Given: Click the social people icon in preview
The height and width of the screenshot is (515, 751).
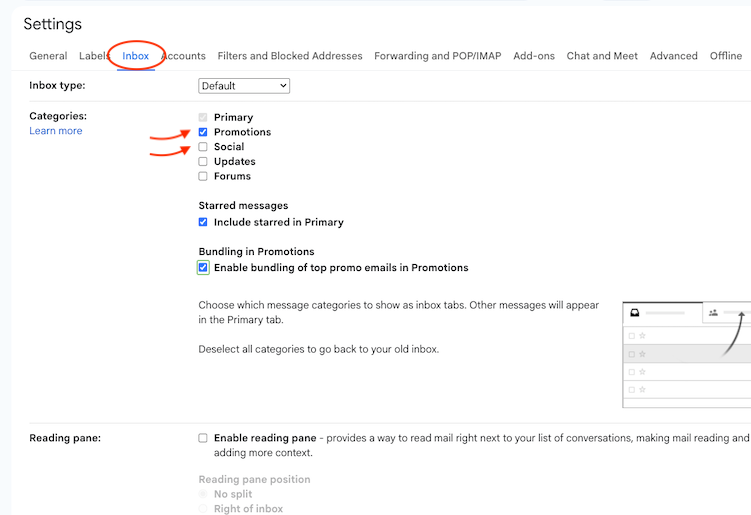Looking at the screenshot, I should [713, 313].
